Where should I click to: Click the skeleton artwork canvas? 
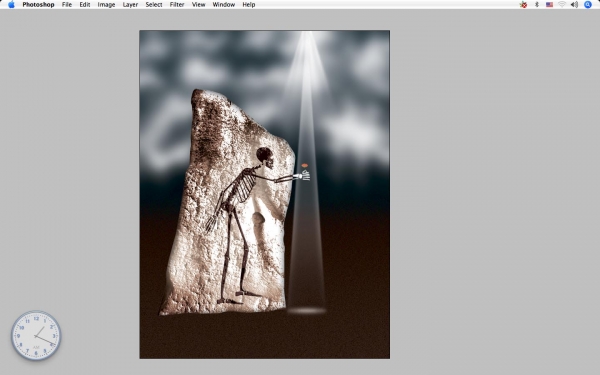tap(265, 194)
